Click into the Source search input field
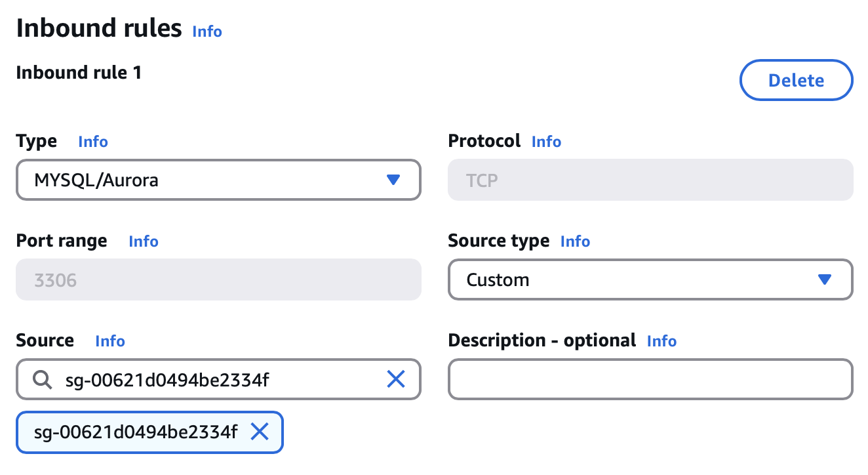Screen dimensions: 868x475 [x=216, y=379]
